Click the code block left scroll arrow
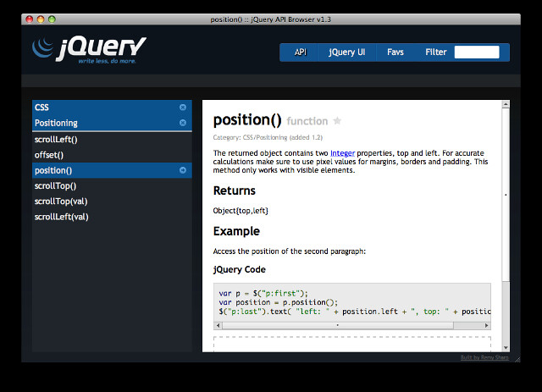The width and height of the screenshot is (542, 392). tap(218, 325)
